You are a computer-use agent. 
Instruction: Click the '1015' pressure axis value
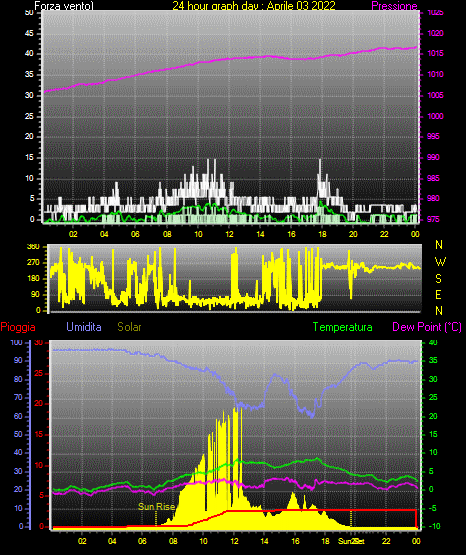coord(436,53)
